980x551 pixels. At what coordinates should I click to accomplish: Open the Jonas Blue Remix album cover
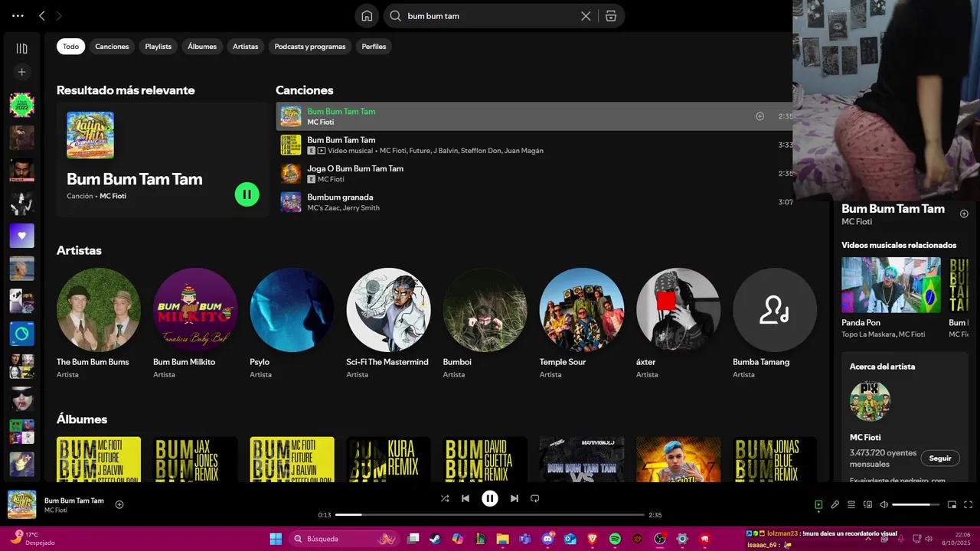tap(774, 459)
